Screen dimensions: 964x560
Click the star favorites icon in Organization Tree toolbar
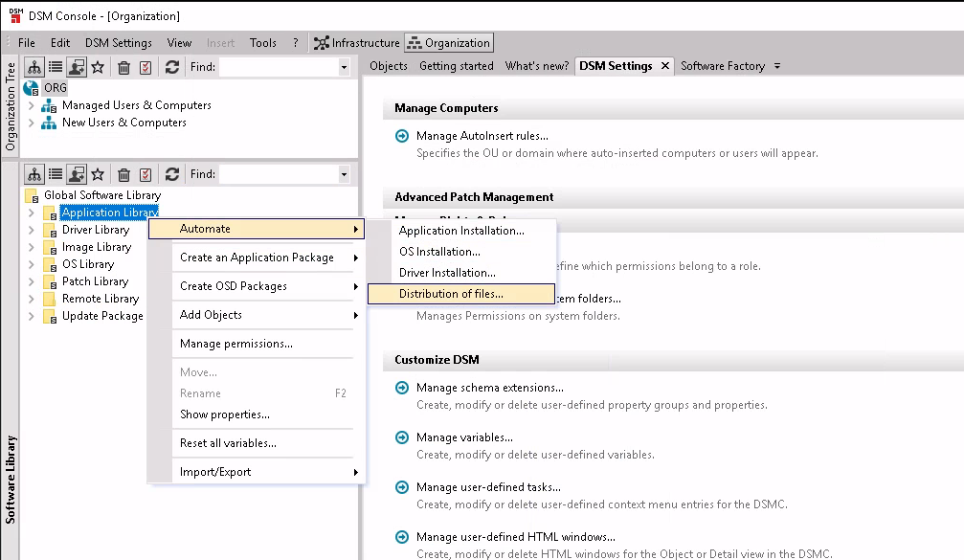(98, 67)
